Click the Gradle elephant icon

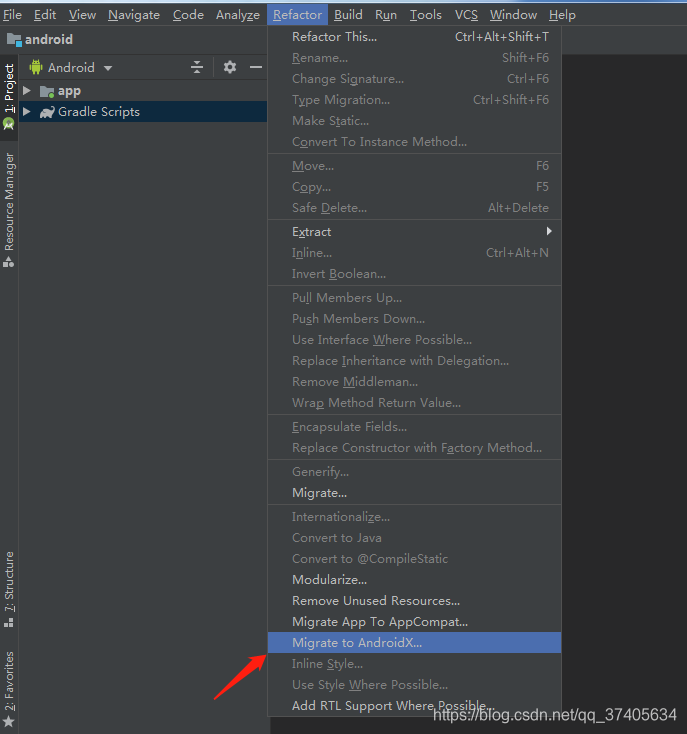pos(47,112)
